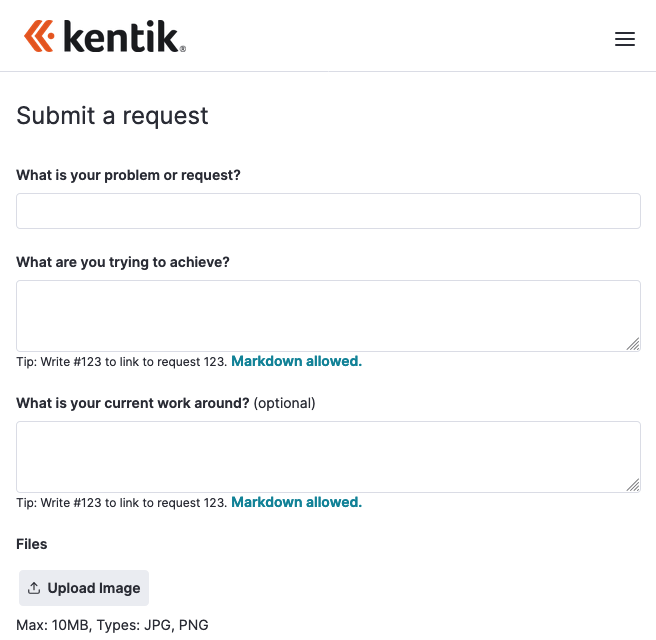Click resize grip of the "current work around" textarea
The image size is (656, 640).
[x=633, y=485]
